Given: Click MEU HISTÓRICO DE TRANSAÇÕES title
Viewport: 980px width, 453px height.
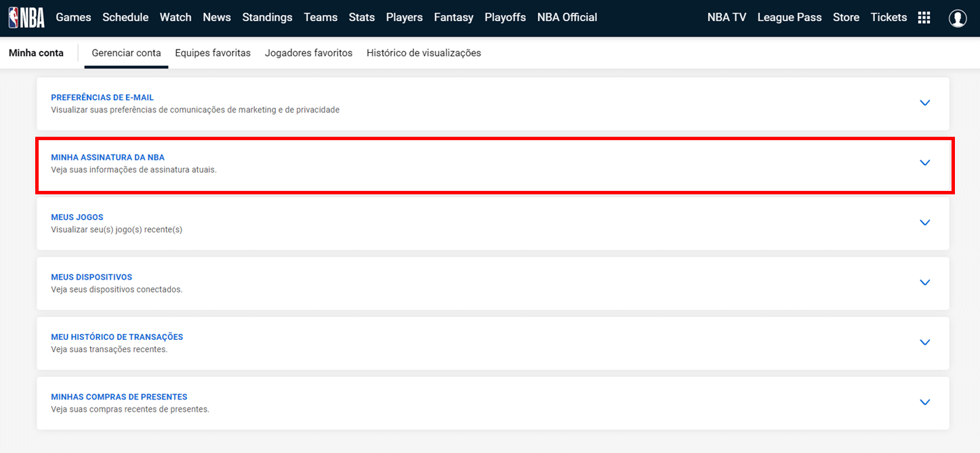Looking at the screenshot, I should tap(117, 337).
